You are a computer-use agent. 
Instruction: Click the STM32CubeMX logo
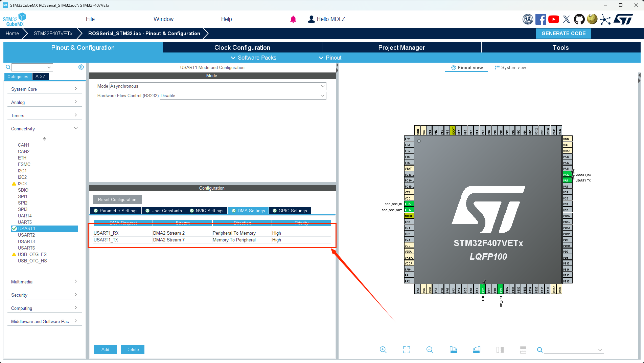pos(15,19)
